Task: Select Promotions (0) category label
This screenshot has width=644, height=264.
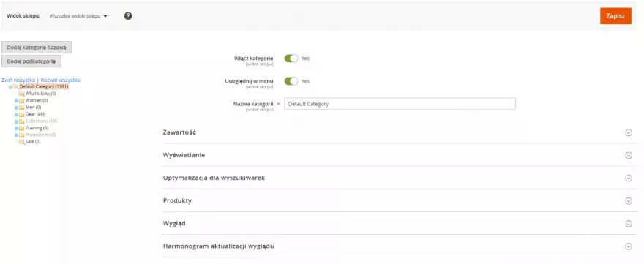Action: [x=41, y=135]
